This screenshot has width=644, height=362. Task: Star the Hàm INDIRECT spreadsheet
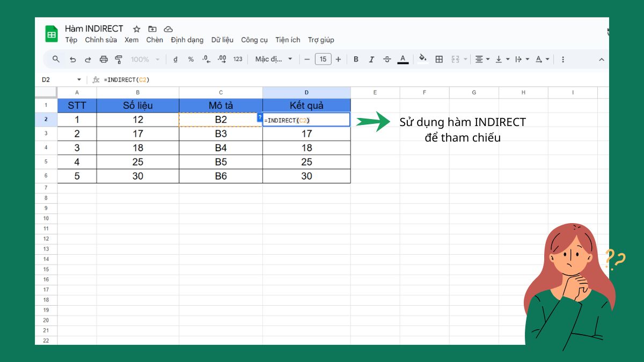136,28
